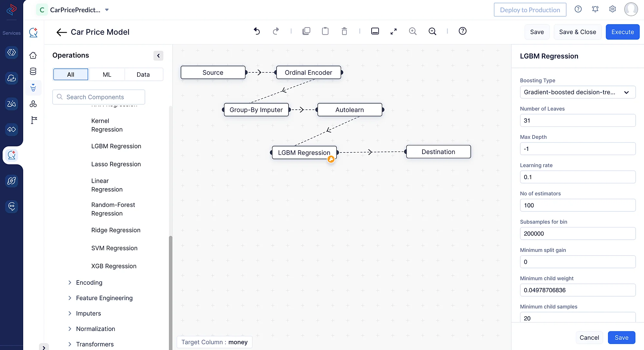The width and height of the screenshot is (644, 350).
Task: Click the Learning rate input field
Action: pos(578,177)
